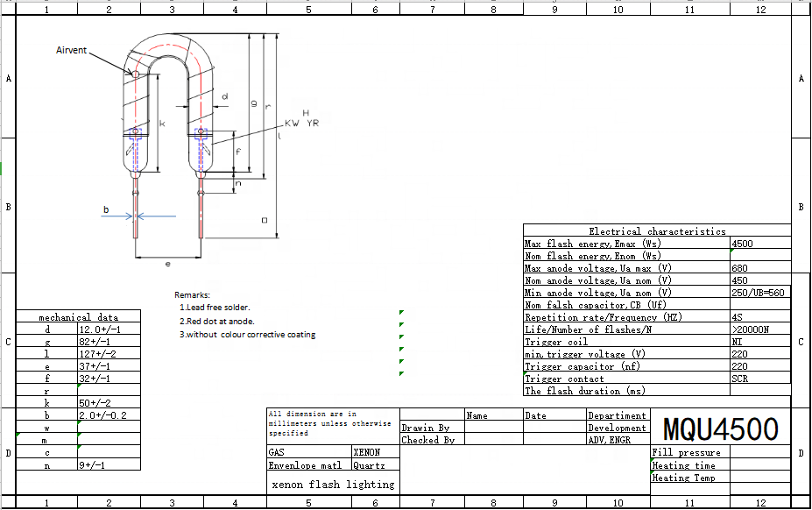The image size is (812, 510).
Task: Select the 'Department' cell
Action: 618,414
